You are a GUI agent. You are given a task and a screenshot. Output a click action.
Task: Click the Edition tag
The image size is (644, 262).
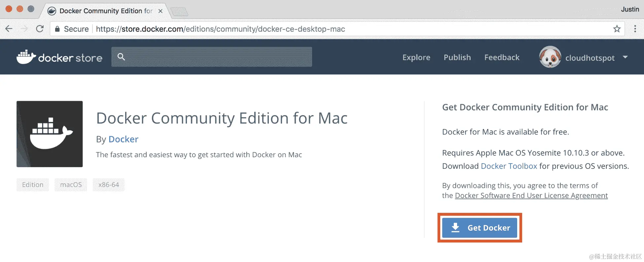click(x=33, y=185)
